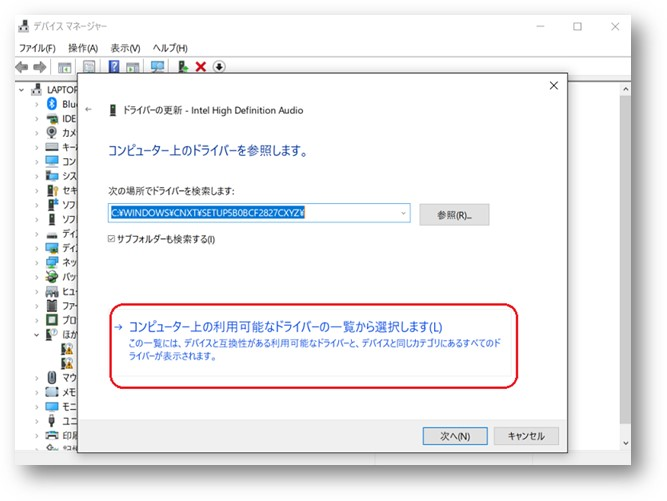Close the driver update dialog with the X
Screen dimensions: 667x501
pos(553,85)
